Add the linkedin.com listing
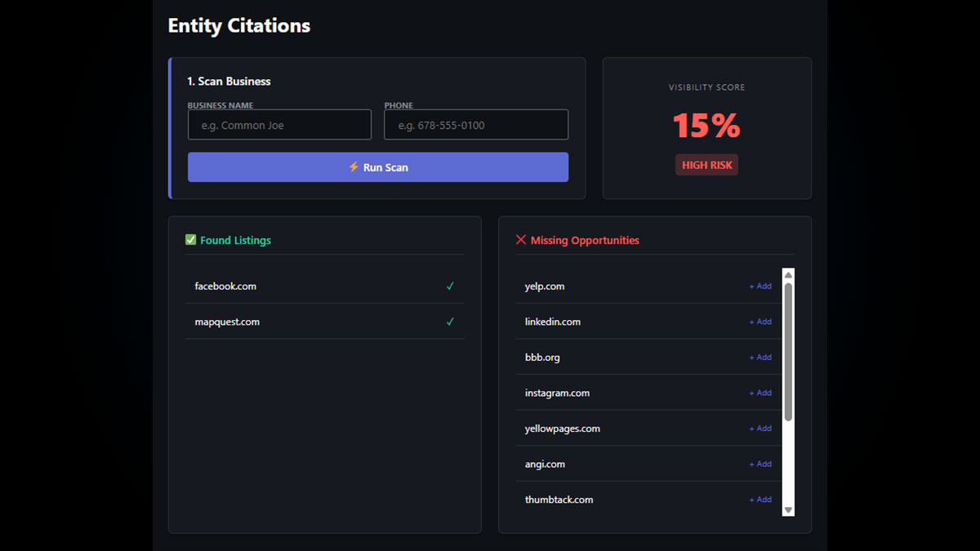The image size is (980, 551). [760, 322]
